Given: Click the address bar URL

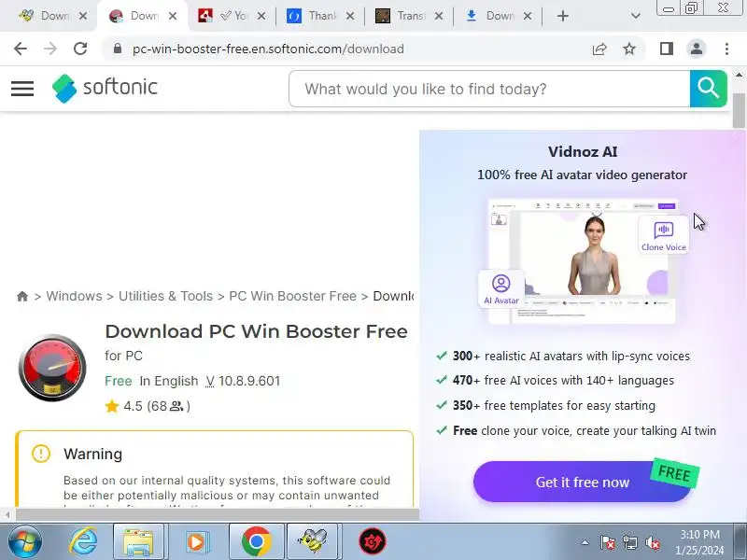Looking at the screenshot, I should (268, 49).
